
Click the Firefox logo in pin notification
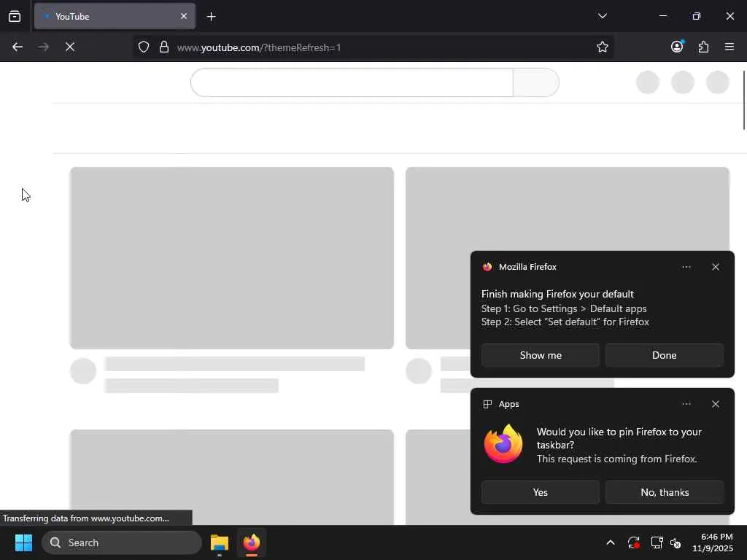point(503,444)
